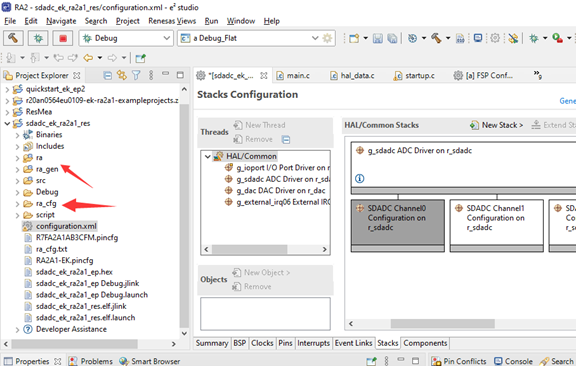Viewport: 576px width, 366px height.
Task: Click the Project Explorer filter icon
Action: pyautogui.click(x=136, y=76)
